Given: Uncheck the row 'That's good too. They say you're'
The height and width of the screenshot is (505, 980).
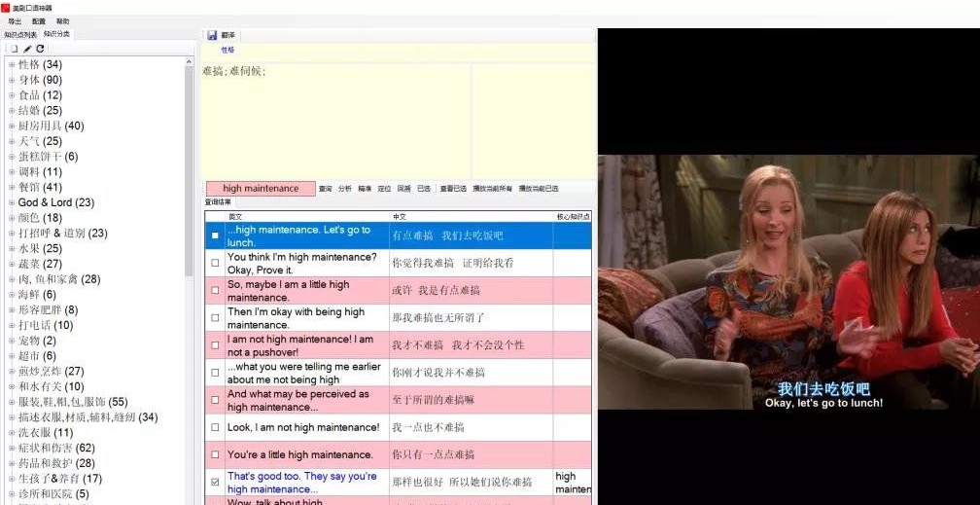Looking at the screenshot, I should pos(215,482).
